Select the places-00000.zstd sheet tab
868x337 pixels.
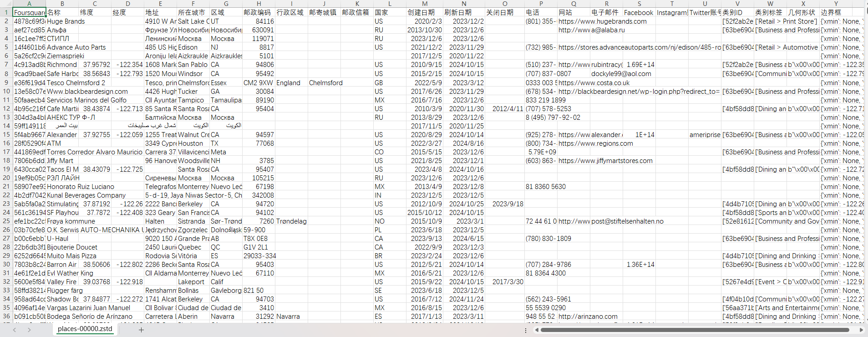[x=85, y=329]
